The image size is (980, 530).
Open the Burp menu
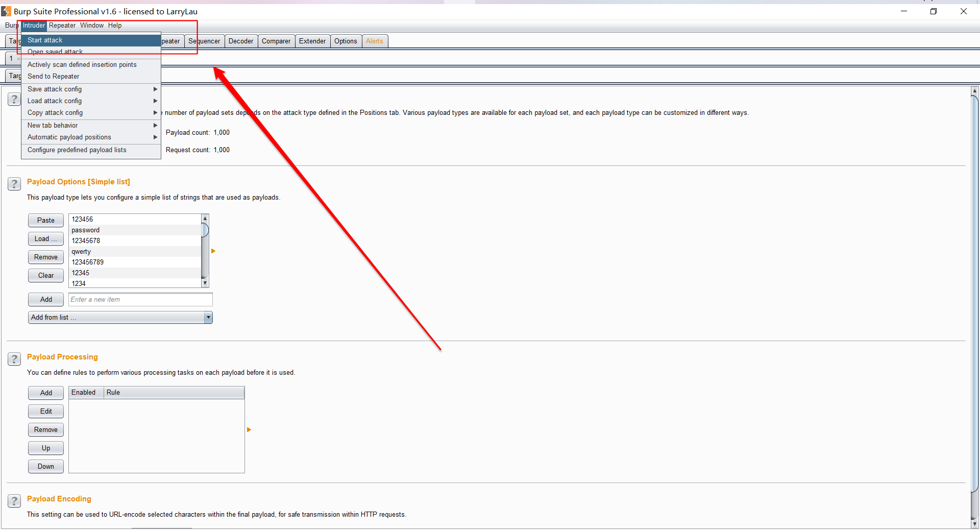[11, 26]
